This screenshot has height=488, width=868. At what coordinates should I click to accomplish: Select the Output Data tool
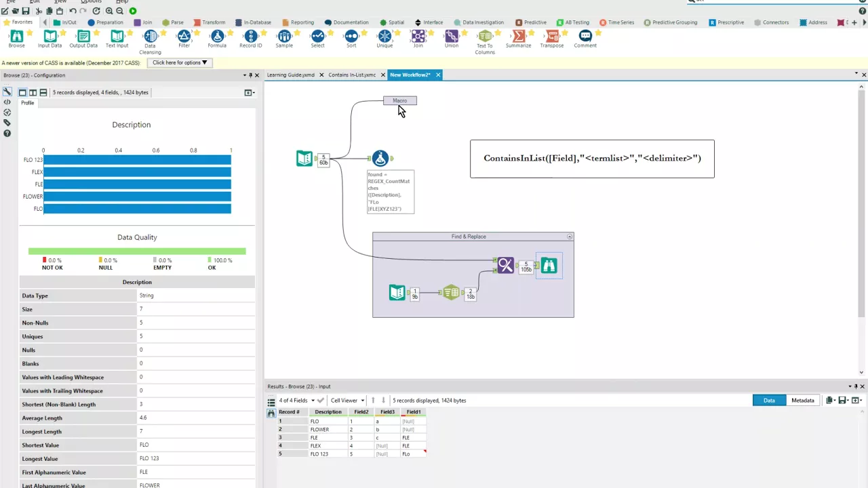tap(83, 39)
